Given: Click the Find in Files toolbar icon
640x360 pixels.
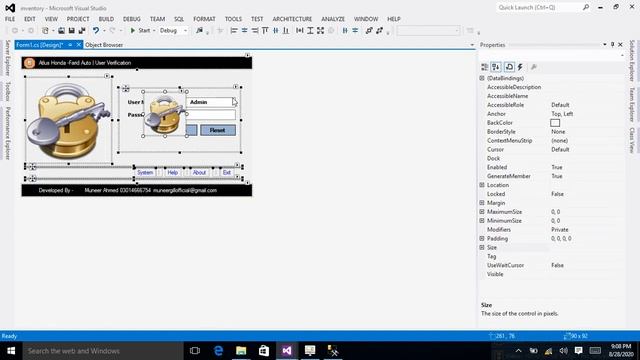Looking at the screenshot, I should coord(199,31).
